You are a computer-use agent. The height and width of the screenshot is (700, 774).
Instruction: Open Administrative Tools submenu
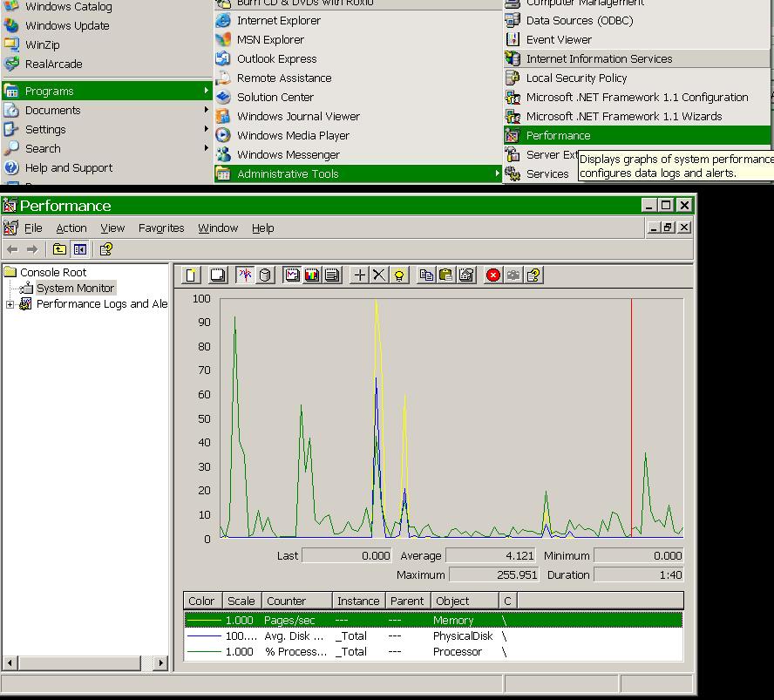click(x=358, y=173)
